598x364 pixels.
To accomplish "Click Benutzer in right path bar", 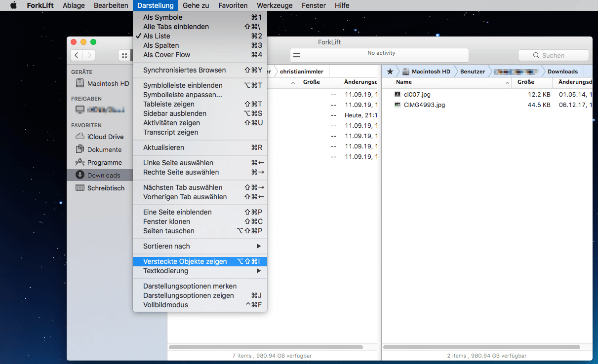I will tap(473, 72).
